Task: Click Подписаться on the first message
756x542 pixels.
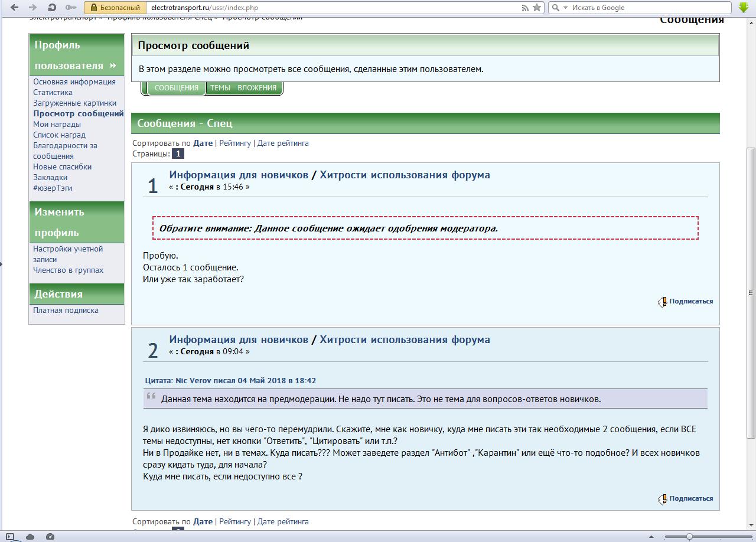Action: (690, 301)
